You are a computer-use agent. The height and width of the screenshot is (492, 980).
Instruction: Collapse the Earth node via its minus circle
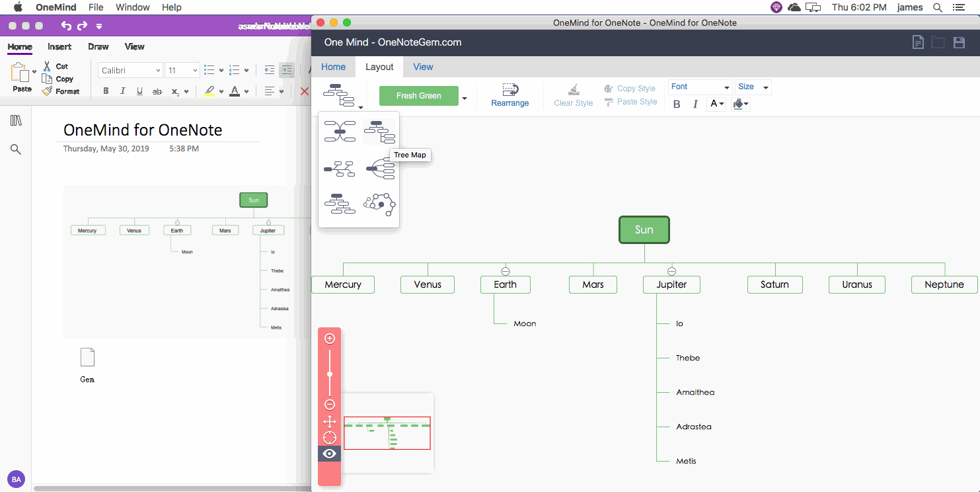pyautogui.click(x=506, y=271)
